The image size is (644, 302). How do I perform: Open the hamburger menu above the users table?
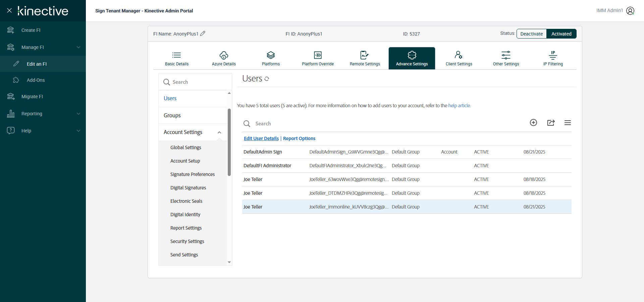click(568, 123)
